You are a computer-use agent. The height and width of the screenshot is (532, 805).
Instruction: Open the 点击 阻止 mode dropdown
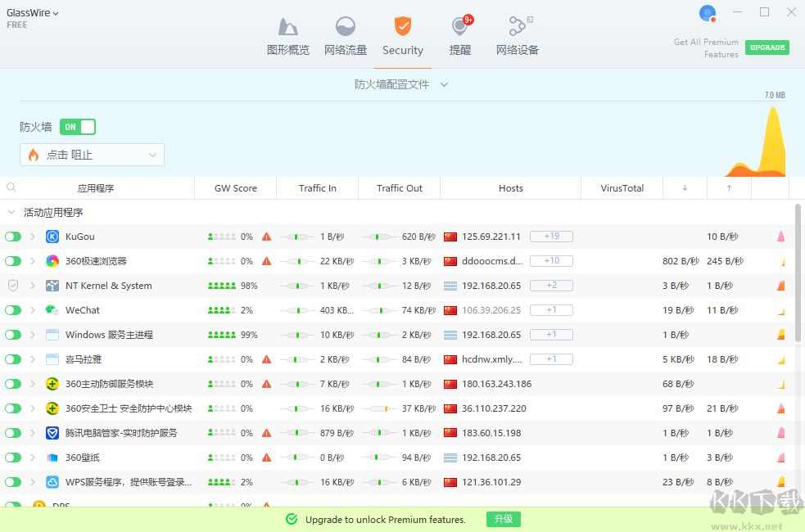92,155
